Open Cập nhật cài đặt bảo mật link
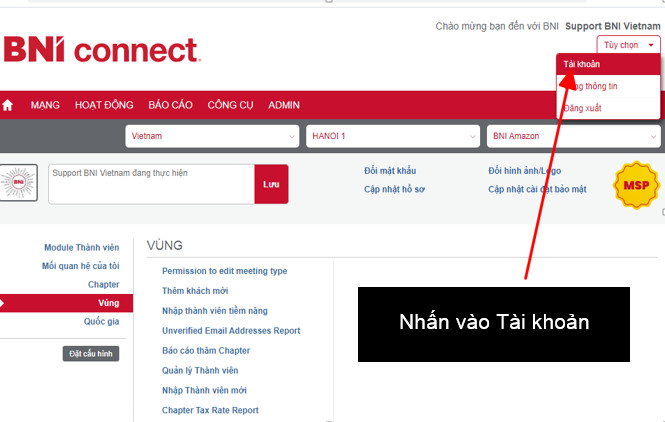 click(537, 189)
